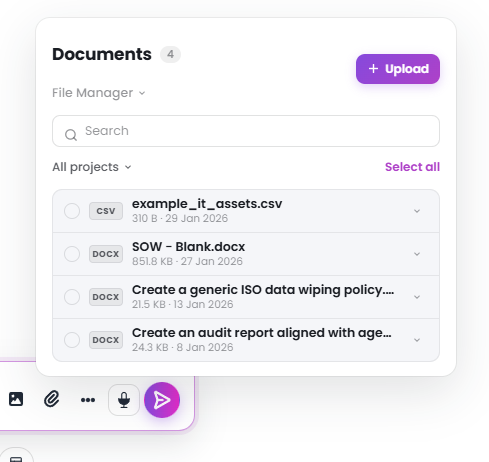Click the file name SOW - Blank.docx
489x462 pixels.
[x=188, y=247]
